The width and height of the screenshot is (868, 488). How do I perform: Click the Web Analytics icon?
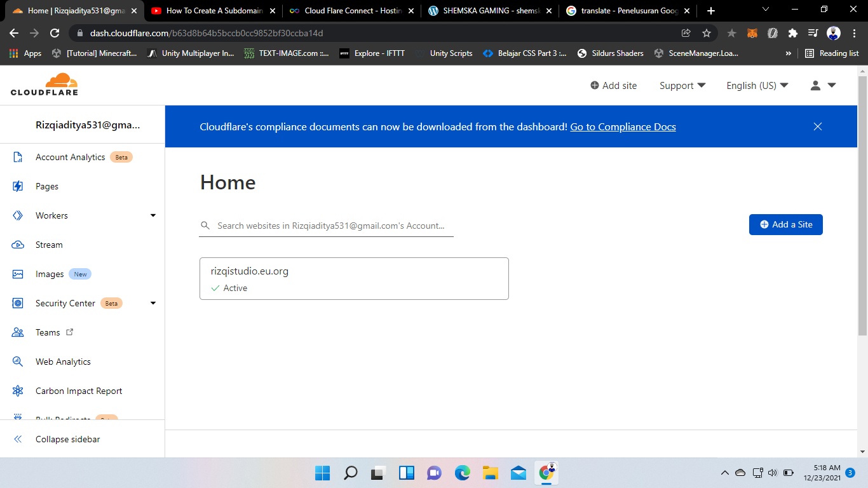tap(18, 362)
